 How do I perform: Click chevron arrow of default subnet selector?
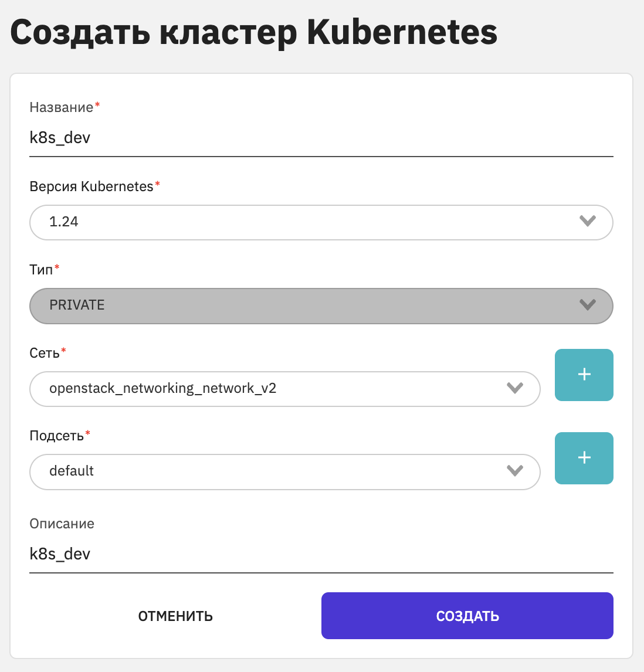(x=514, y=470)
